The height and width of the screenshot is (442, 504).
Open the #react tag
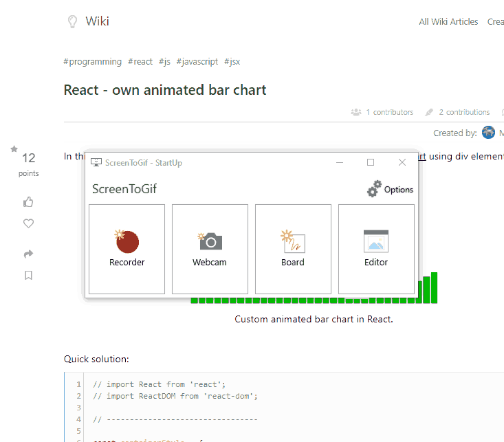click(140, 61)
